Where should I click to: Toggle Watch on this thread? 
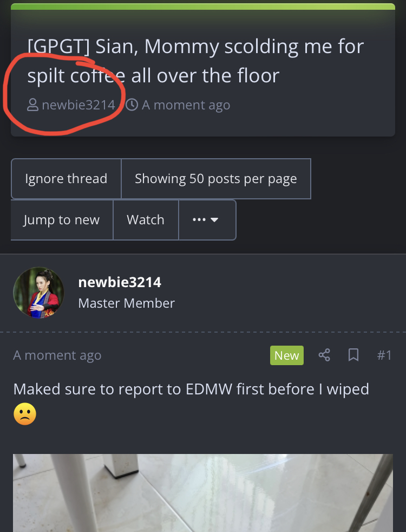click(x=146, y=220)
